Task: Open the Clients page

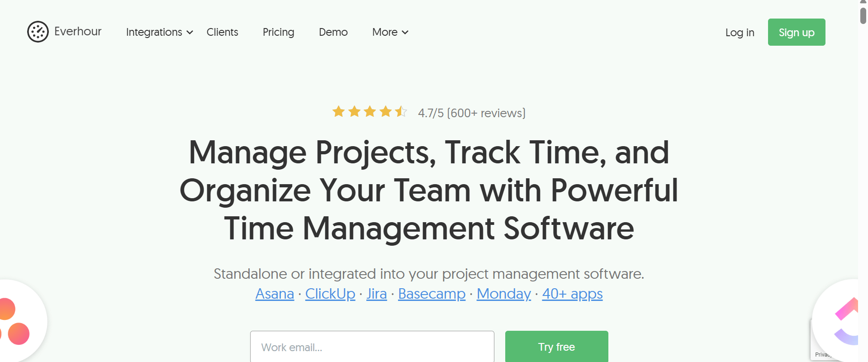Action: [222, 32]
